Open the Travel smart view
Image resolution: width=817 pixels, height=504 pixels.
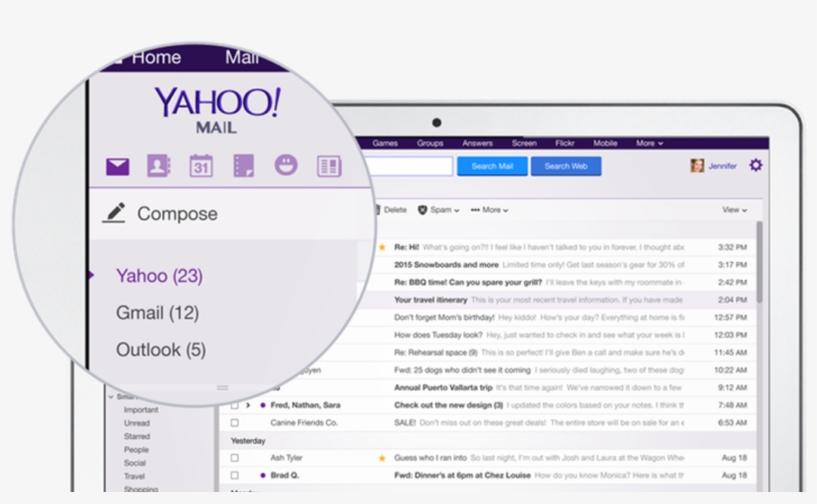coord(134,476)
